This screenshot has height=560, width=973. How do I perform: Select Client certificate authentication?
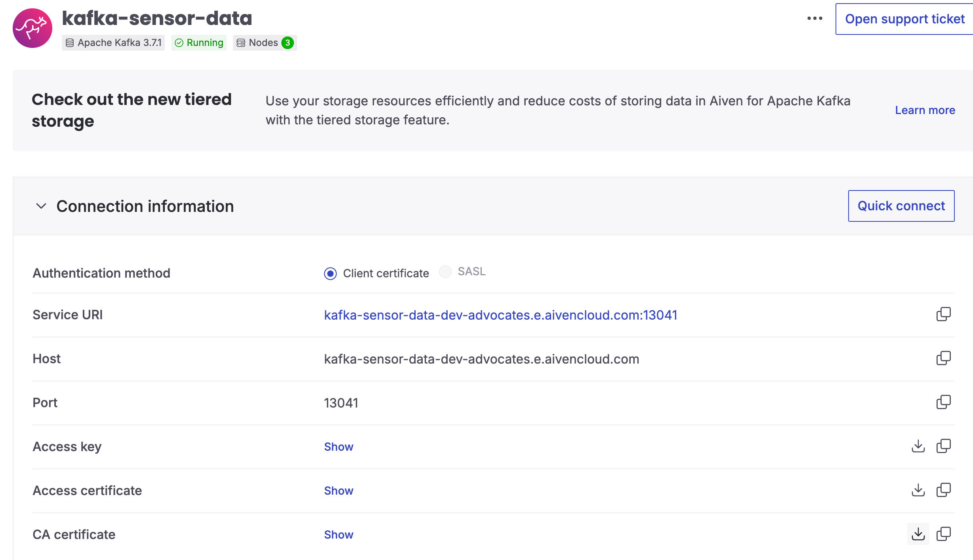tap(330, 274)
